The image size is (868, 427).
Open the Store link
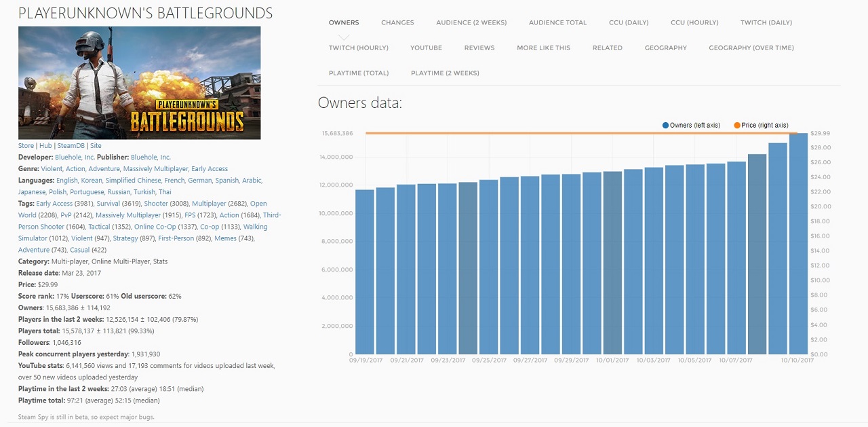pos(26,145)
